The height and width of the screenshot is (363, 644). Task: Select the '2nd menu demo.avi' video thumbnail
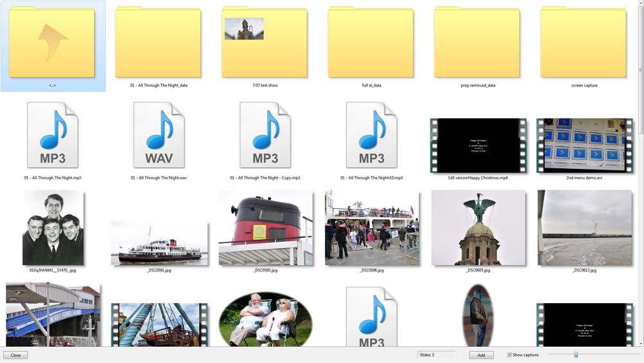(x=584, y=145)
